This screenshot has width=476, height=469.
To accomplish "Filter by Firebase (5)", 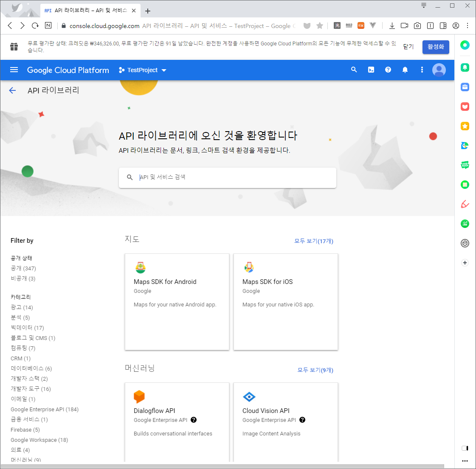I will (x=25, y=430).
